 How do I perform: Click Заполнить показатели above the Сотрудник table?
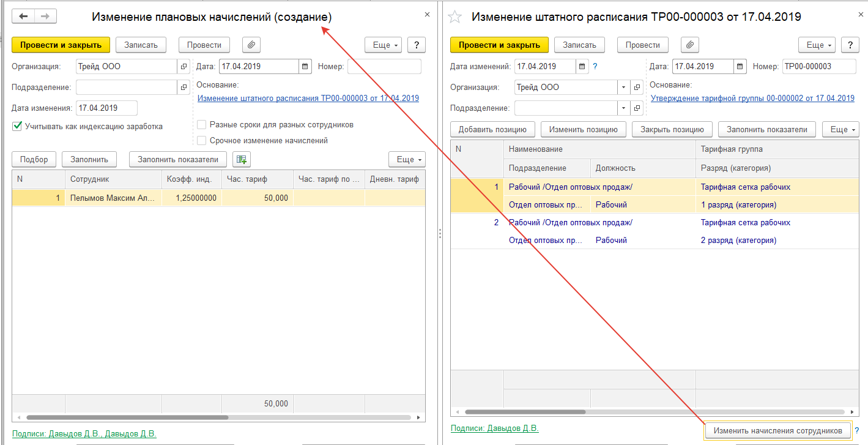pyautogui.click(x=178, y=159)
